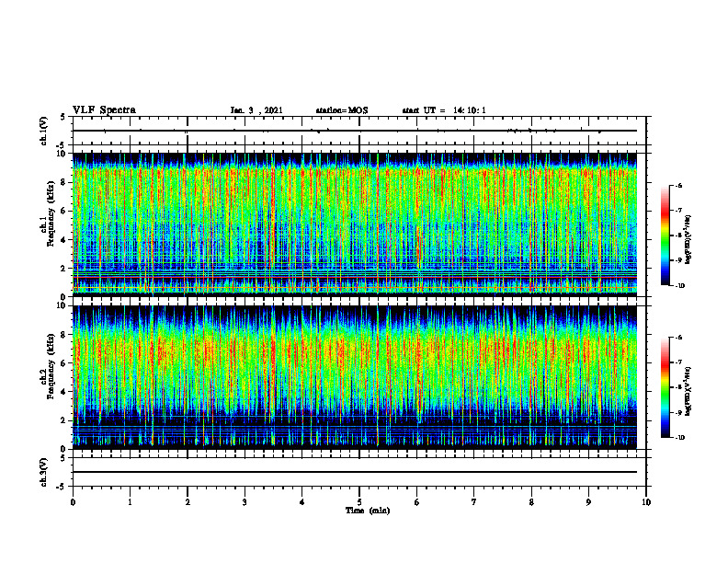Select the "start UT = 14:10: 1" text
Viewport: 728px width, 563px height.
tap(444, 110)
